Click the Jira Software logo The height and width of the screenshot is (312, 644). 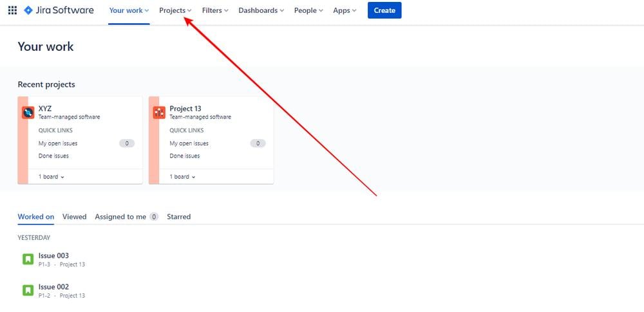coord(59,10)
